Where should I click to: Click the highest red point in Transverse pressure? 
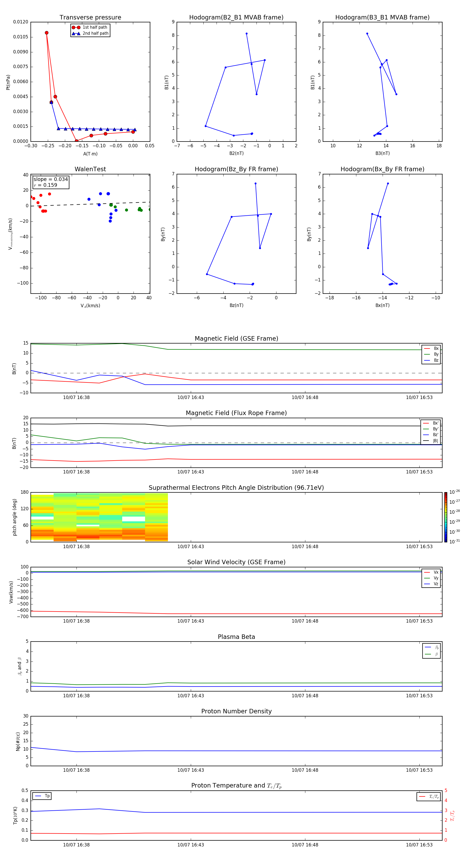[47, 33]
